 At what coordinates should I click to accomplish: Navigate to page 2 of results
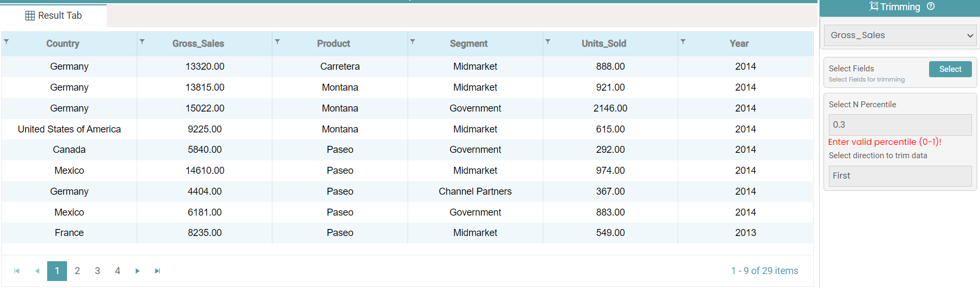click(x=77, y=271)
